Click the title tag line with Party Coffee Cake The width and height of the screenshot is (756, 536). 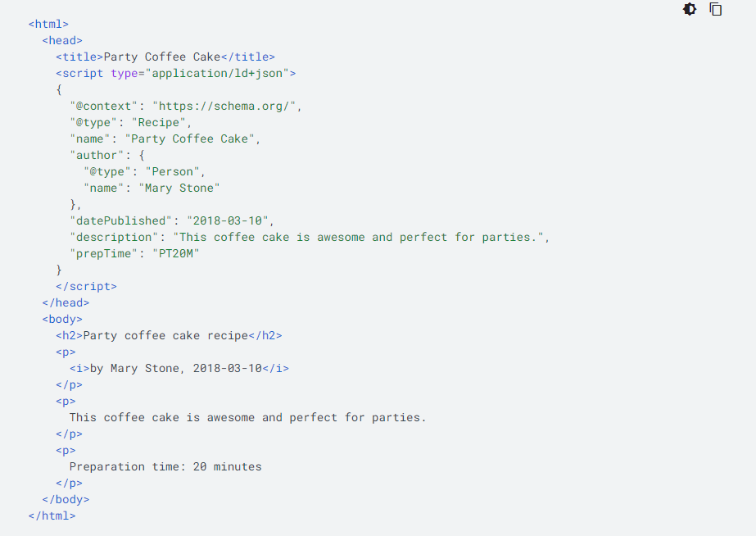[x=165, y=57]
